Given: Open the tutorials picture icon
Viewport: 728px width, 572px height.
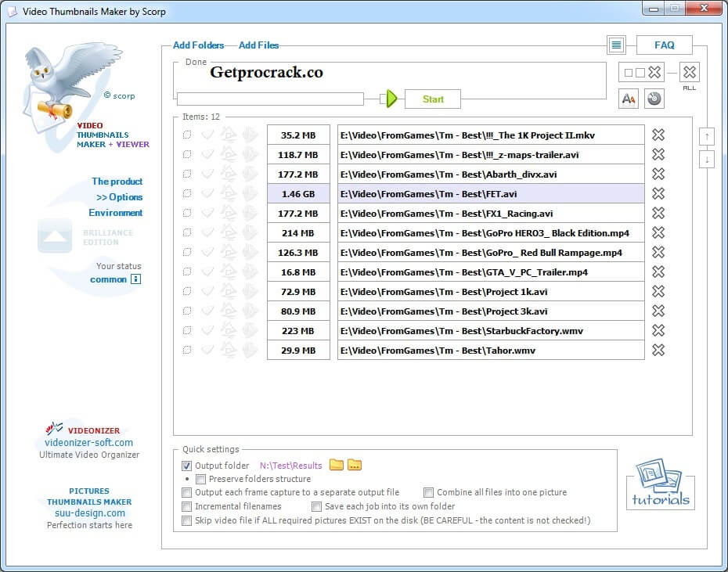Looking at the screenshot, I should click(660, 483).
